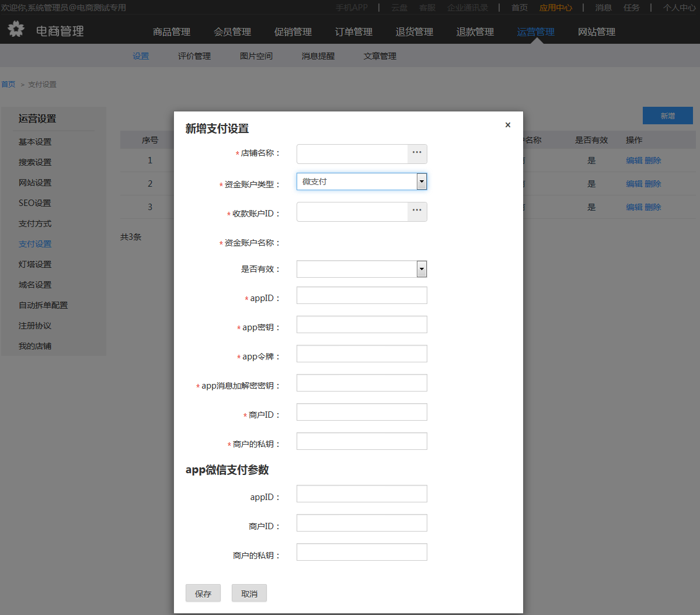The width and height of the screenshot is (700, 615).
Task: Click the 电商管理 flower logo icon
Action: (16, 29)
